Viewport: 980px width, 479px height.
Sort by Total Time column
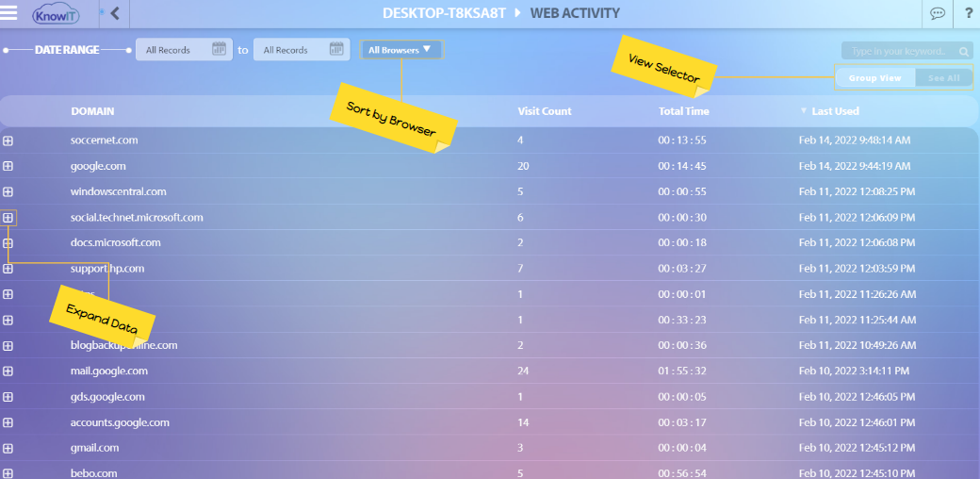pyautogui.click(x=684, y=111)
